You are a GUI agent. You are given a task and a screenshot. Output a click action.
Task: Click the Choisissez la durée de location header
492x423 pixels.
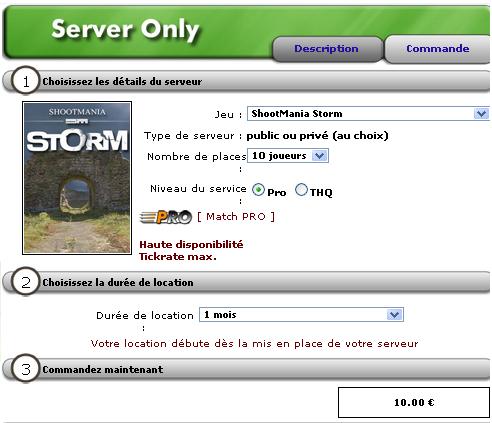[x=118, y=282]
